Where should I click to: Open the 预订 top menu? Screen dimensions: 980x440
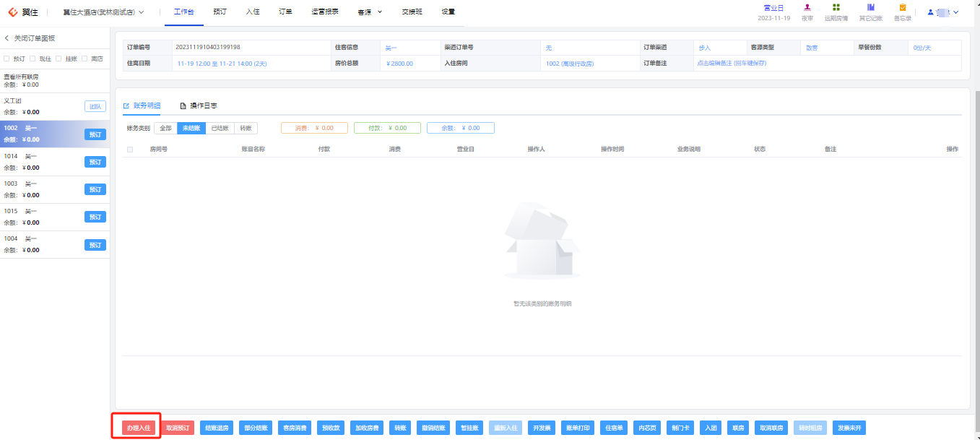click(x=220, y=12)
